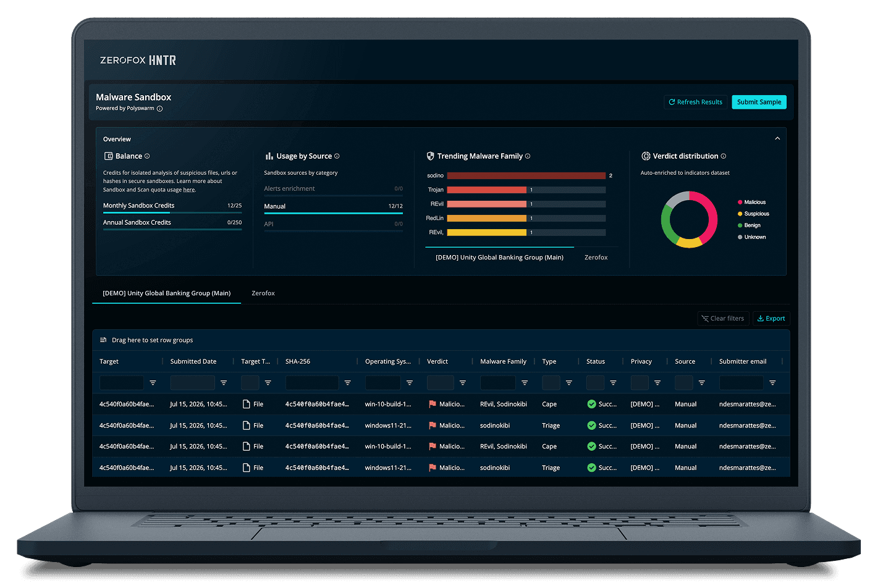Click the Status filter input box
This screenshot has height=588, width=875.
pyautogui.click(x=596, y=383)
